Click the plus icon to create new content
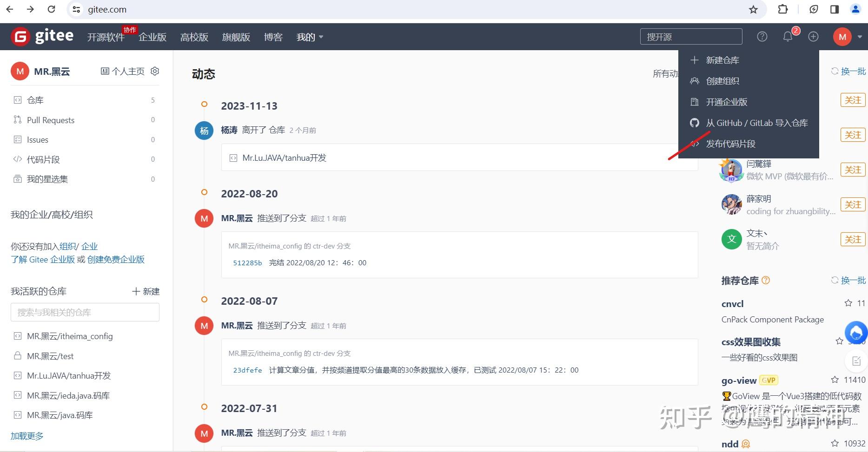This screenshot has height=452, width=868. (x=813, y=36)
